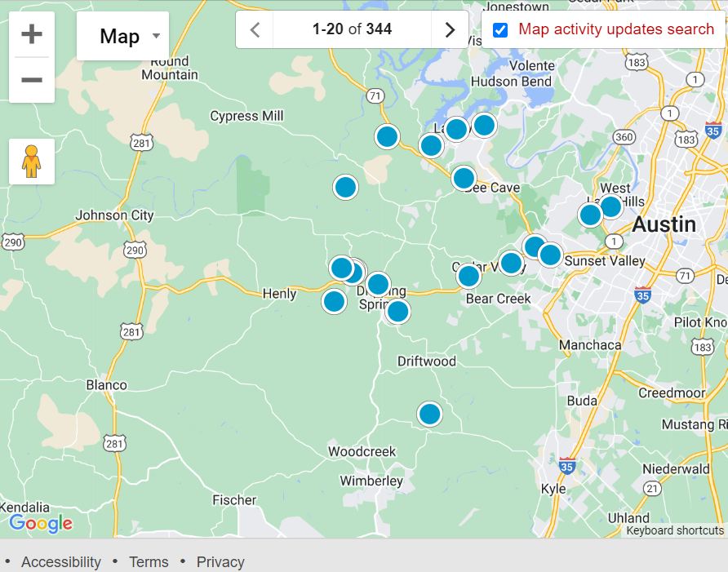Zoom in with the plus button
Screen dimensions: 728x572
point(32,34)
